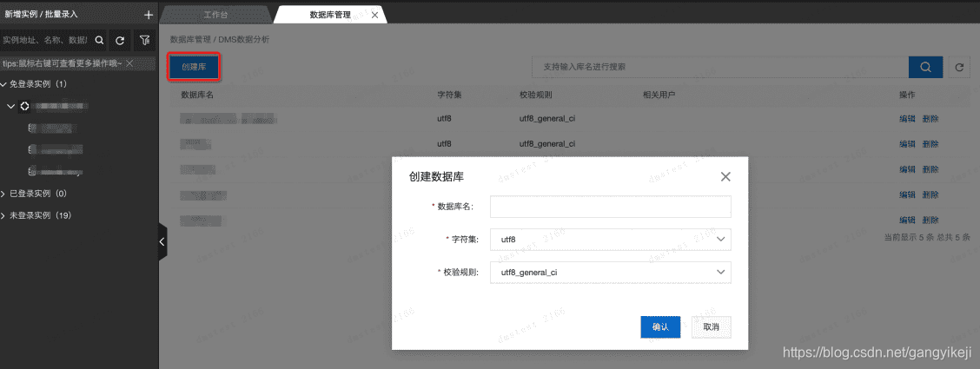Click the 相关用户 column header

659,95
